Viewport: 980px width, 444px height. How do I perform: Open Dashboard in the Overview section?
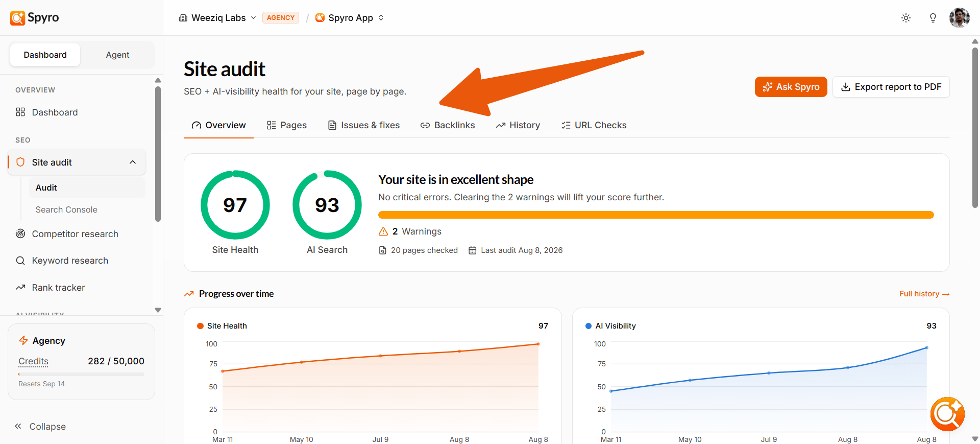pyautogui.click(x=77, y=112)
